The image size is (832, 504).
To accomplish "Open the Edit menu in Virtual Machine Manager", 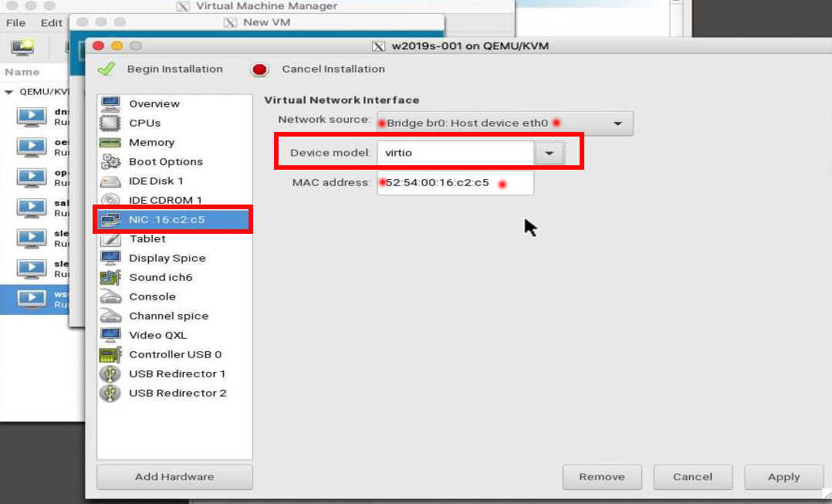I will click(52, 23).
